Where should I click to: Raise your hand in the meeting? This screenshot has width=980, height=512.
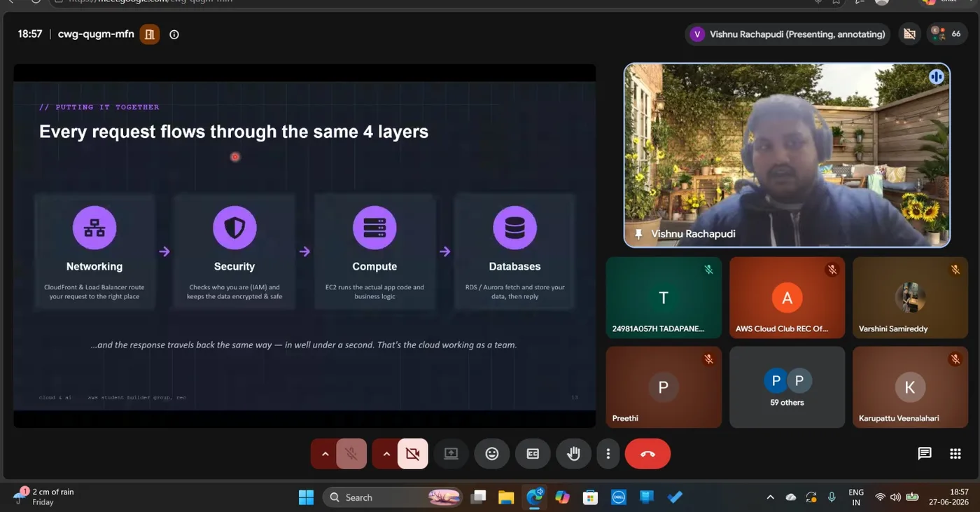[x=574, y=454]
